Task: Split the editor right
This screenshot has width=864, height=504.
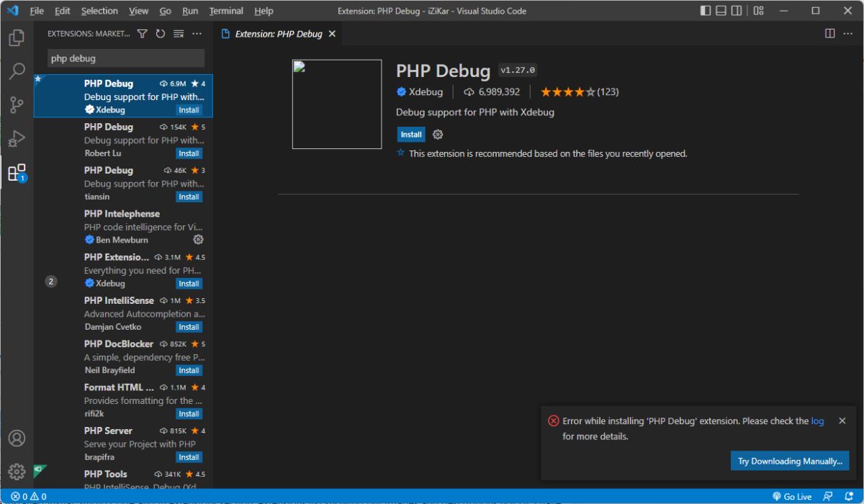Action: click(829, 34)
